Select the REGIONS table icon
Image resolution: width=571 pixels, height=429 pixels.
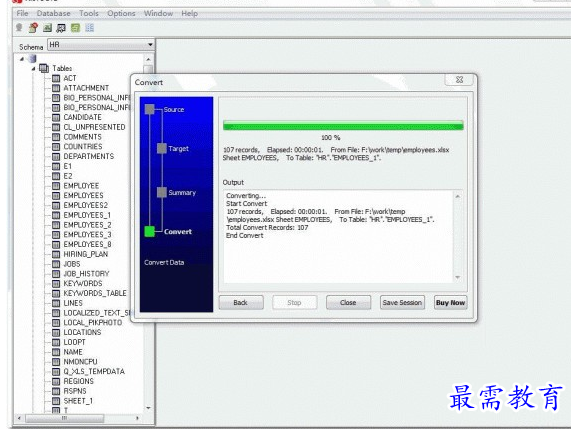click(x=56, y=381)
